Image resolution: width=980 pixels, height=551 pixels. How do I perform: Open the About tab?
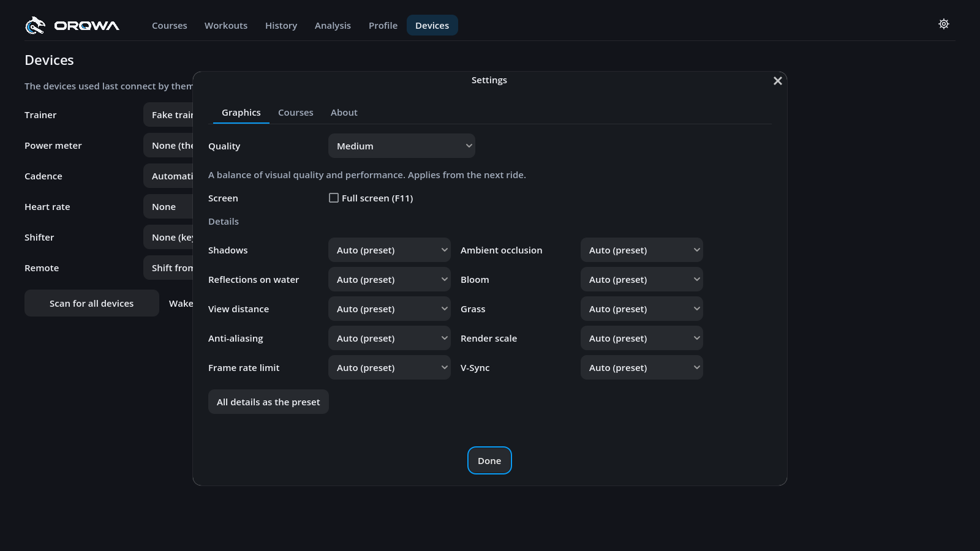[x=344, y=113]
